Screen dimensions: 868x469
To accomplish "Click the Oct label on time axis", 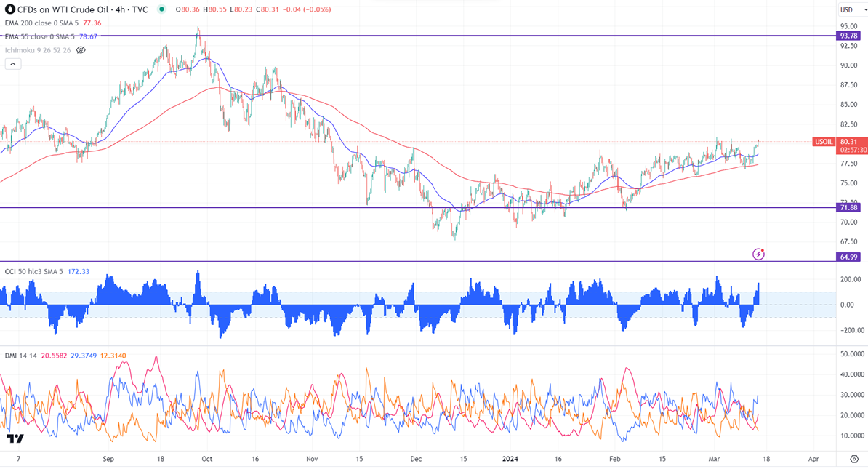I will tap(207, 459).
